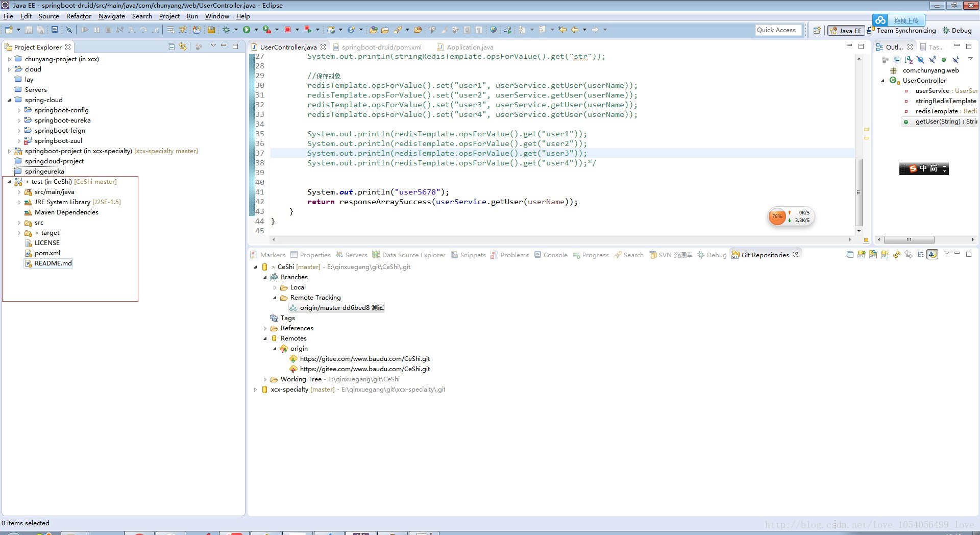Click the 76% network speed floating ball
The height and width of the screenshot is (535, 980).
(777, 216)
